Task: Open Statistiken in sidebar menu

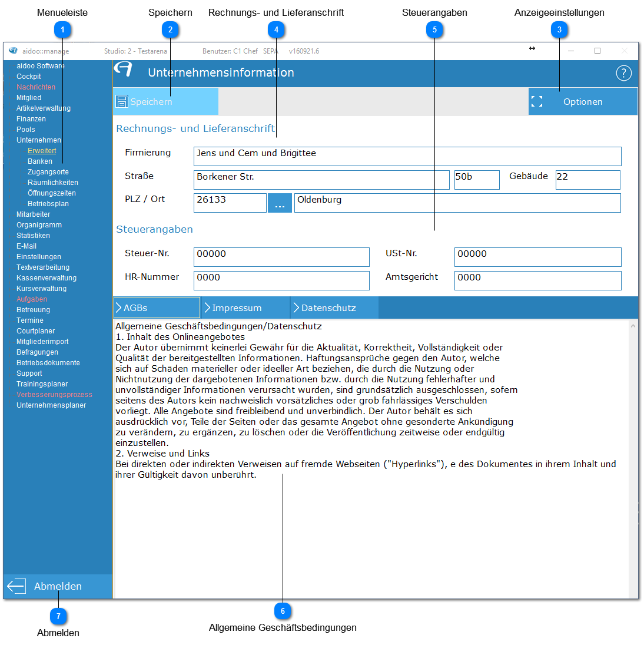Action: click(33, 236)
